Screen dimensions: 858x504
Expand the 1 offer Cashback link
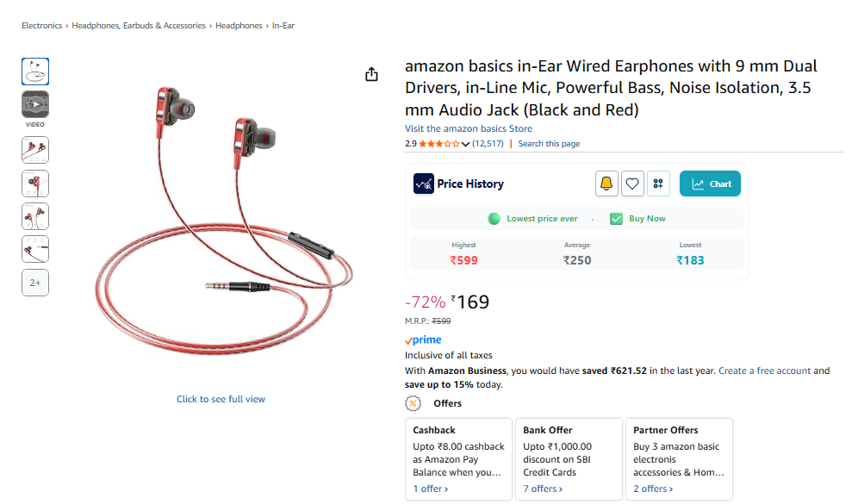[431, 488]
